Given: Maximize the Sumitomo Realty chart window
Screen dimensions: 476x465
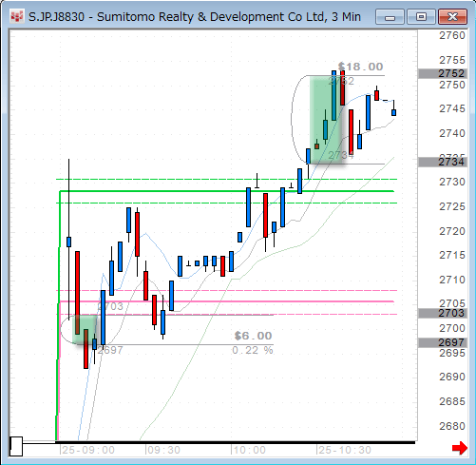Looking at the screenshot, I should [421, 16].
